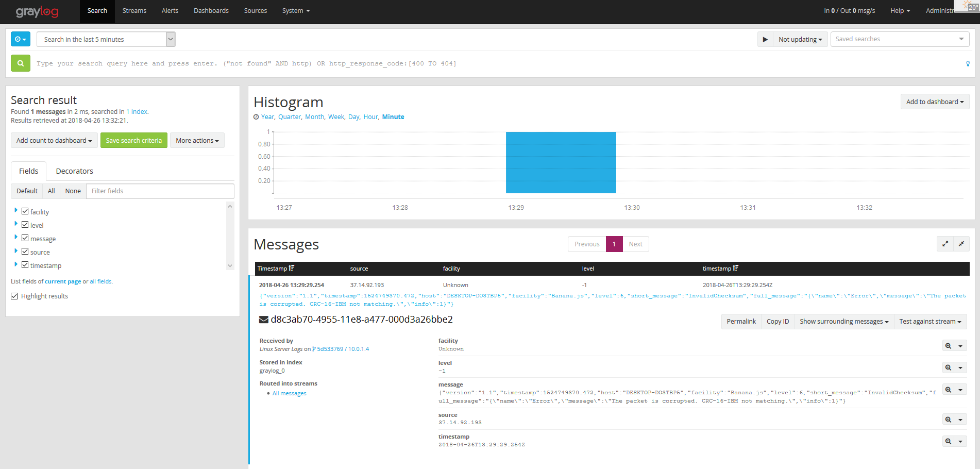Expand the Messages panel with the fullscreen arrows icon
Image resolution: width=980 pixels, height=469 pixels.
[x=945, y=243]
